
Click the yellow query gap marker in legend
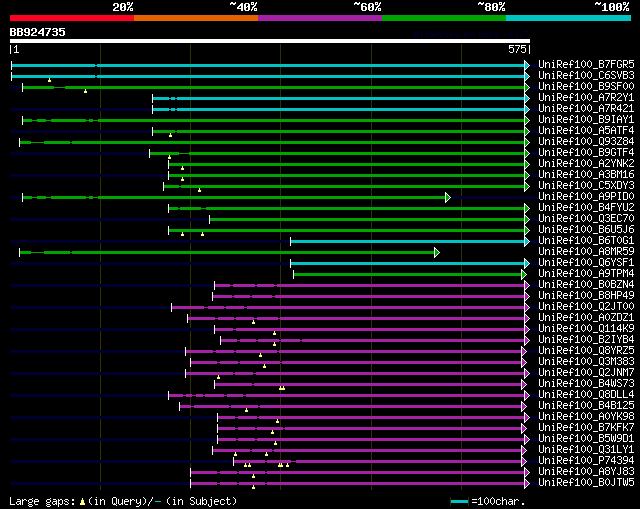[82, 502]
